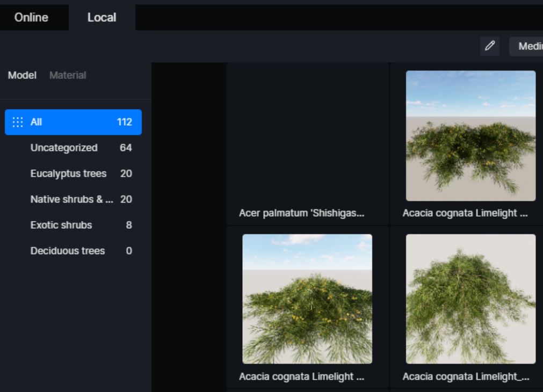This screenshot has height=392, width=543.
Task: Select the All category with 112 items
Action: click(73, 122)
